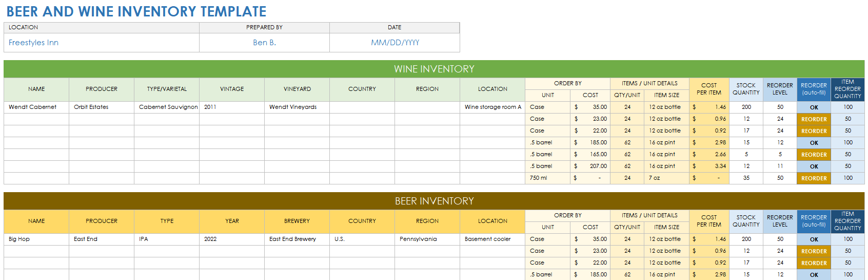
Task: Select the East End producer cell
Action: pyautogui.click(x=102, y=239)
